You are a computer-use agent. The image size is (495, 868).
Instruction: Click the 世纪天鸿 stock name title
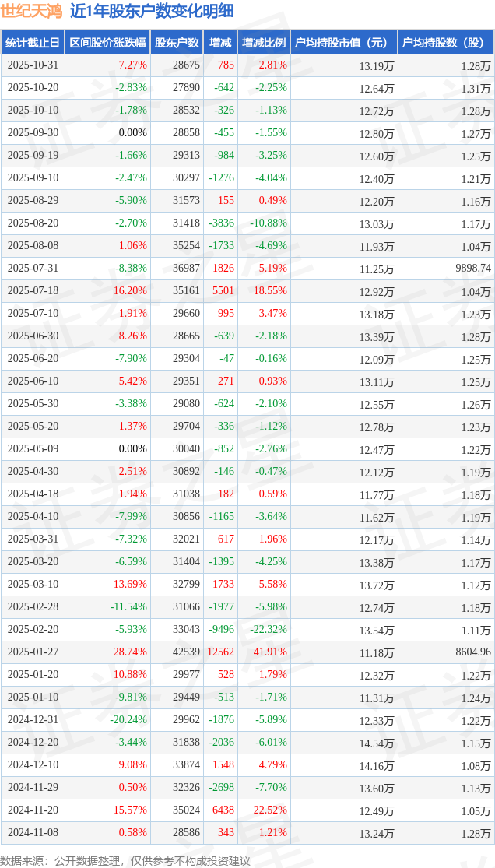32,11
